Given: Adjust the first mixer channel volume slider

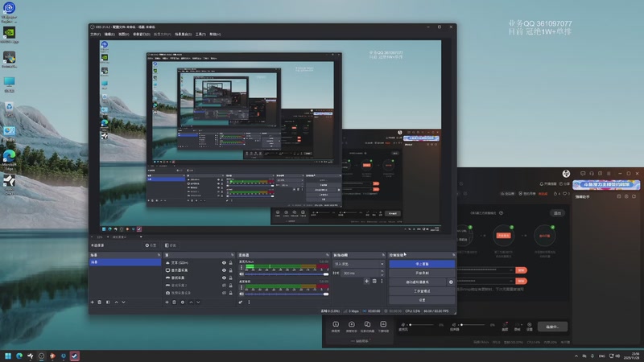Looking at the screenshot, I should coord(287,274).
